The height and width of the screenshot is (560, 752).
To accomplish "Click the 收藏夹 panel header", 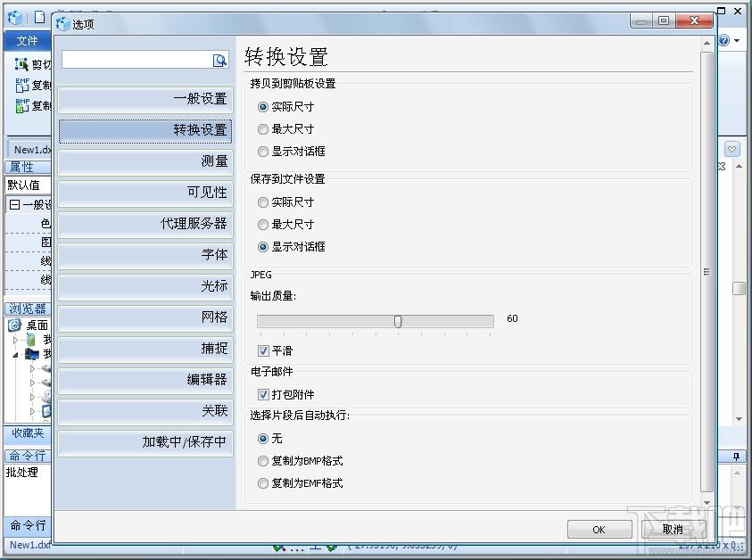I will pyautogui.click(x=28, y=433).
